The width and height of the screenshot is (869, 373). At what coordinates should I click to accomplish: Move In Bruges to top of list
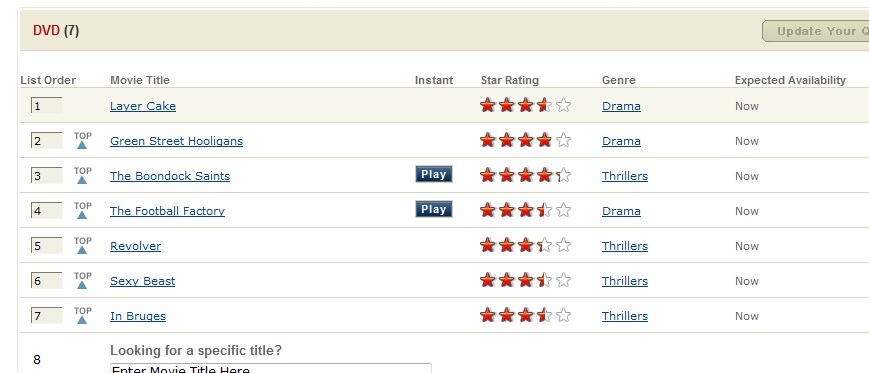tap(83, 315)
